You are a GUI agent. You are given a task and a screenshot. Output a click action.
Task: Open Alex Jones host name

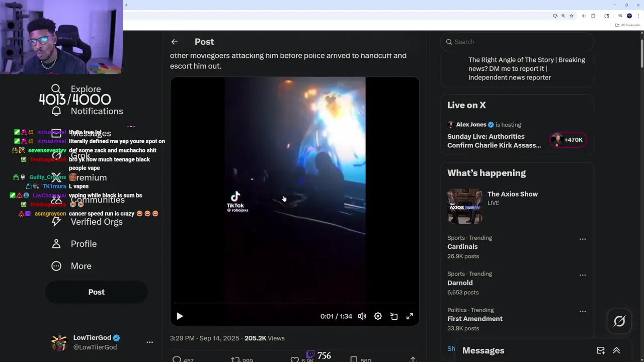click(471, 125)
